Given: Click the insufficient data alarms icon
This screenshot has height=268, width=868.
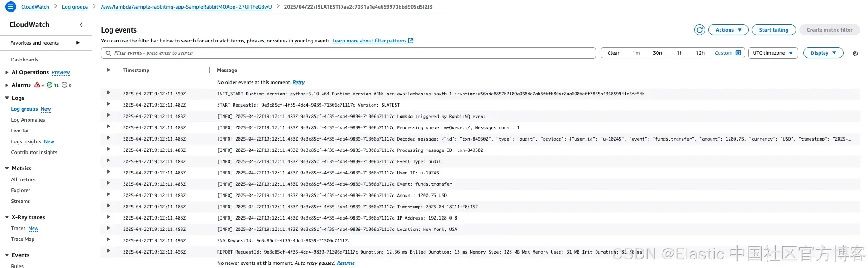Looking at the screenshot, I should click(x=64, y=85).
